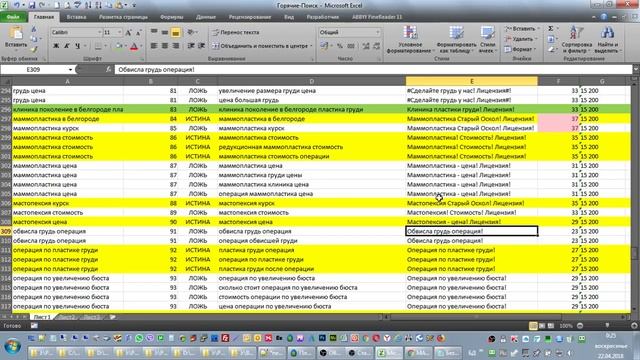The width and height of the screenshot is (640, 360).
Task: Click the Windows Start orb
Action: click(x=12, y=346)
